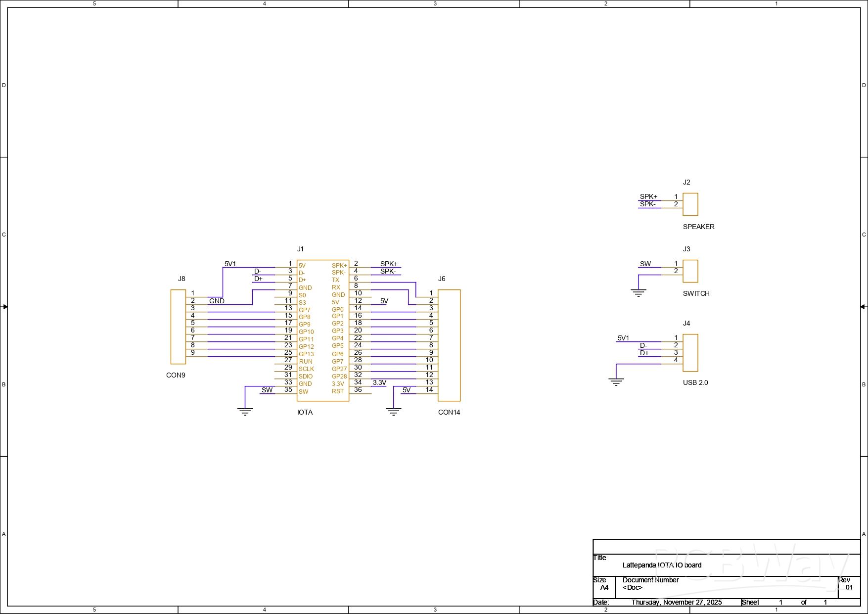Select the SW net label at J1 pin 35
The height and width of the screenshot is (614, 868).
pos(267,390)
